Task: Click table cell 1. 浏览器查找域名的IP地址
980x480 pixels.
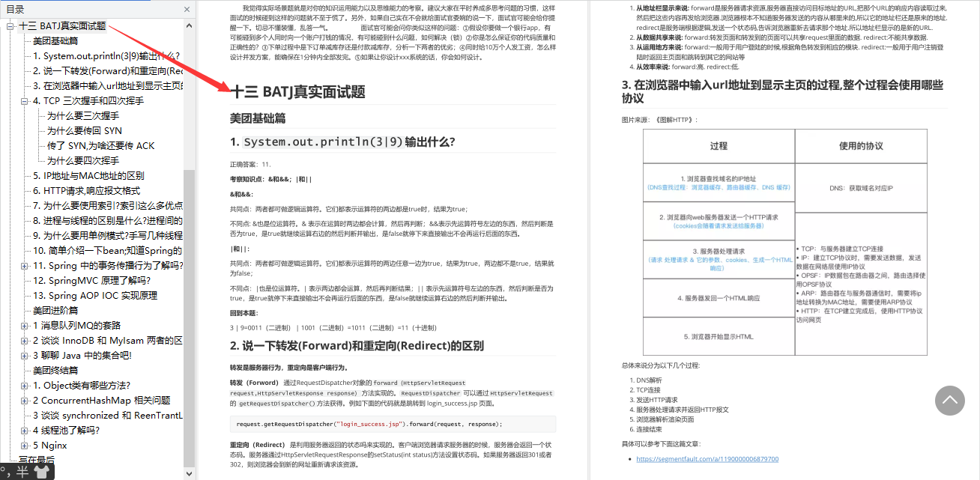Action: click(x=719, y=183)
